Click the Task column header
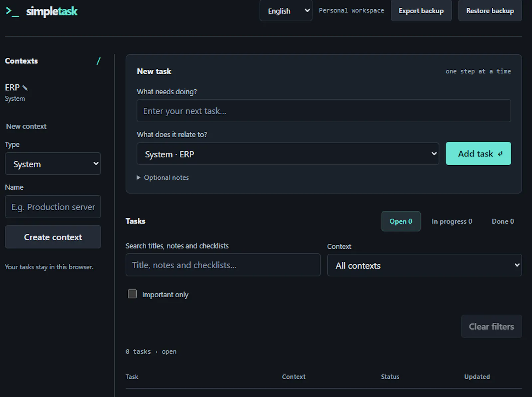 coord(132,377)
